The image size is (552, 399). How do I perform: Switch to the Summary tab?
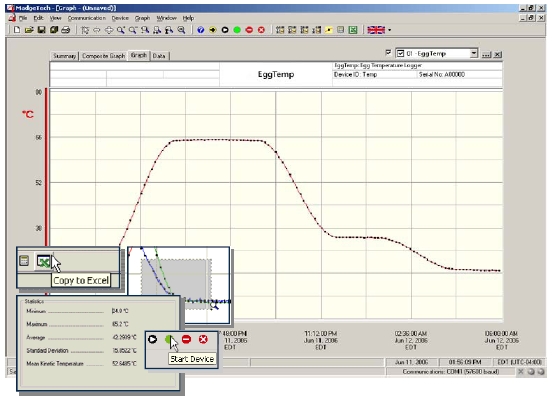coord(64,56)
